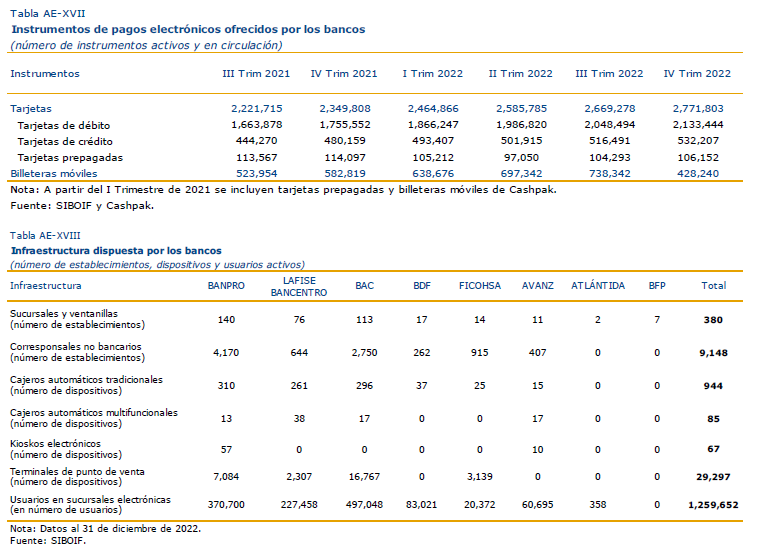Select the 'Billeteras móviles' row label
This screenshot has width=762, height=558.
tap(54, 174)
